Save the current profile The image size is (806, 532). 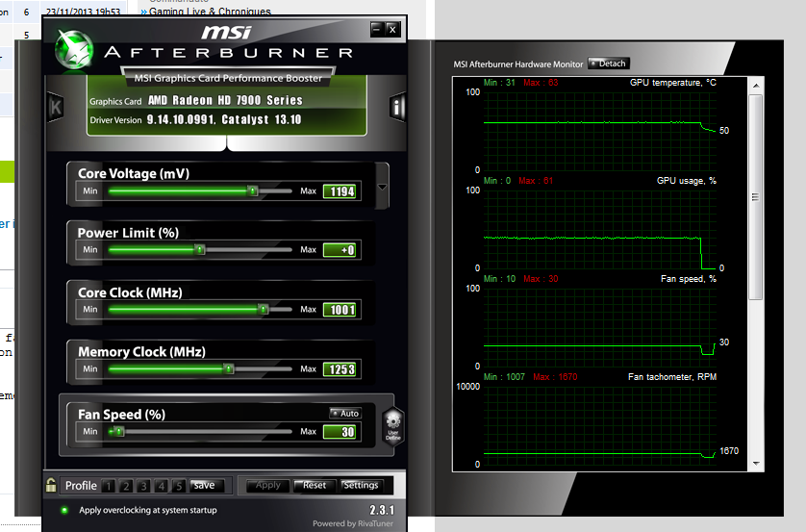(206, 485)
